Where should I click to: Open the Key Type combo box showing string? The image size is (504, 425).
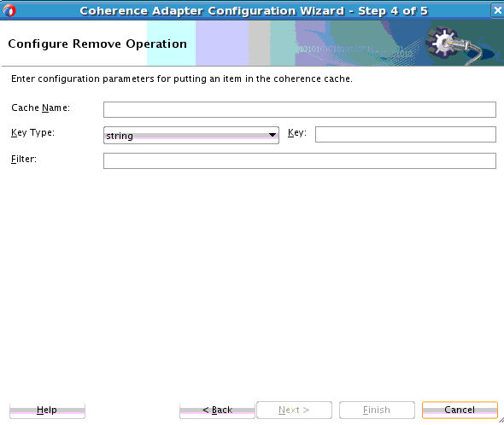click(191, 135)
